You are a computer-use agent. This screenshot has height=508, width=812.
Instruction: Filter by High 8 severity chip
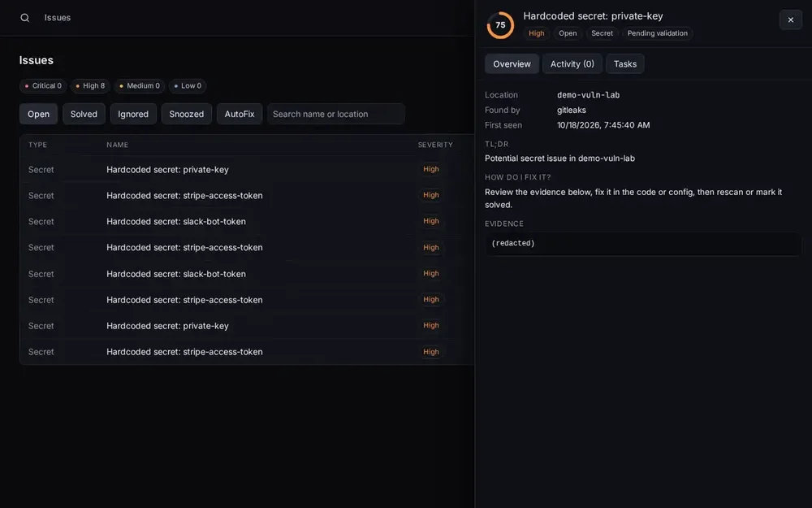click(x=90, y=85)
